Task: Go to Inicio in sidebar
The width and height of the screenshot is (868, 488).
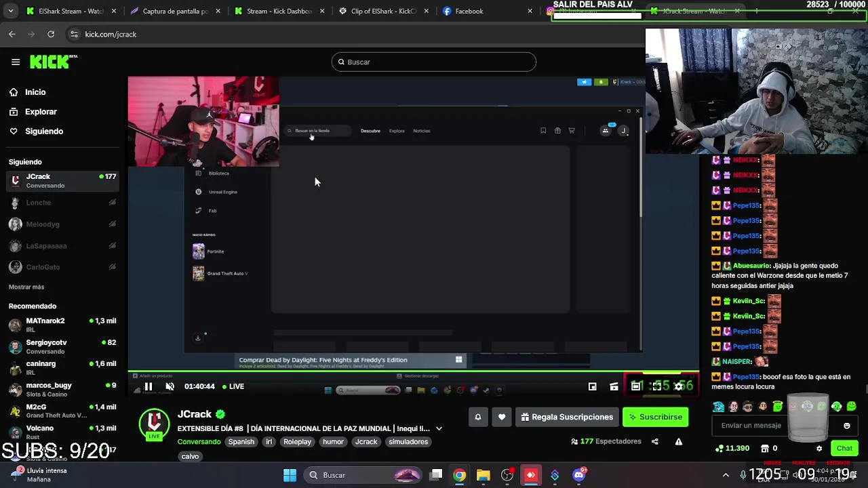Action: 35,92
